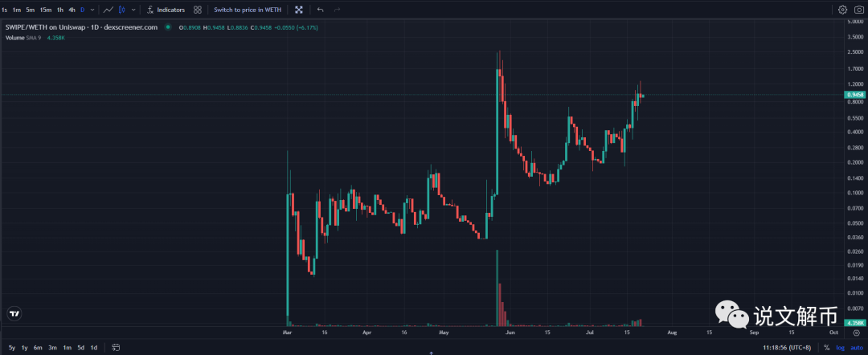Open price axis settings gear icon
This screenshot has height=355, width=868.
tap(857, 333)
